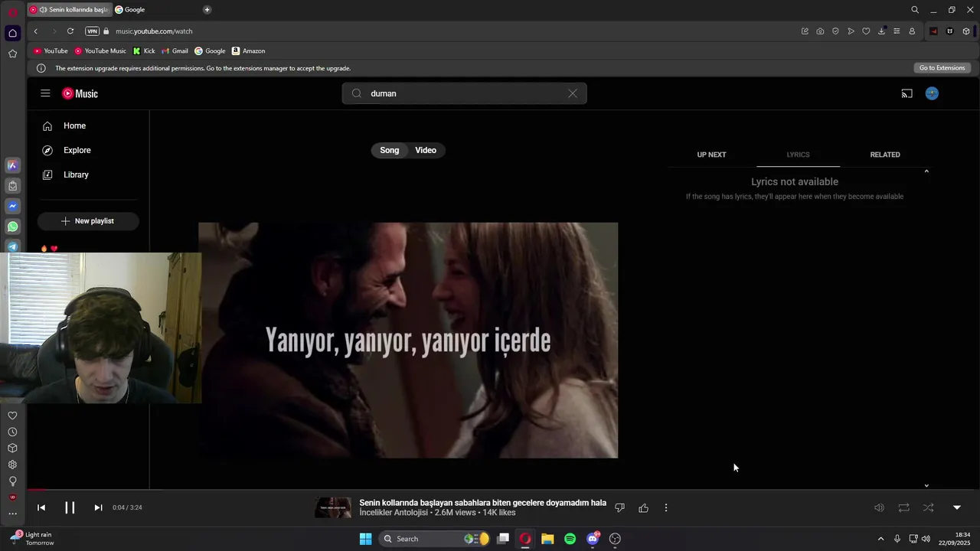Create a New playlist

(88, 221)
